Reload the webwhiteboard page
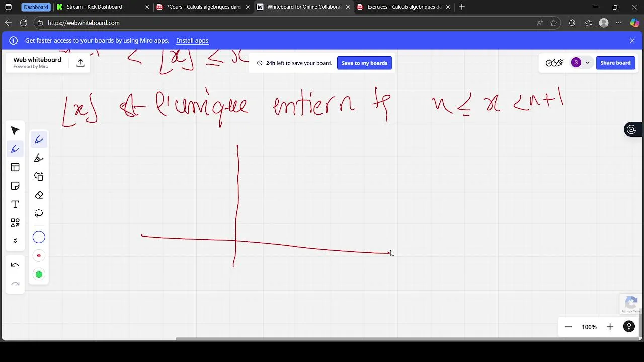This screenshot has height=362, width=644. (23, 23)
